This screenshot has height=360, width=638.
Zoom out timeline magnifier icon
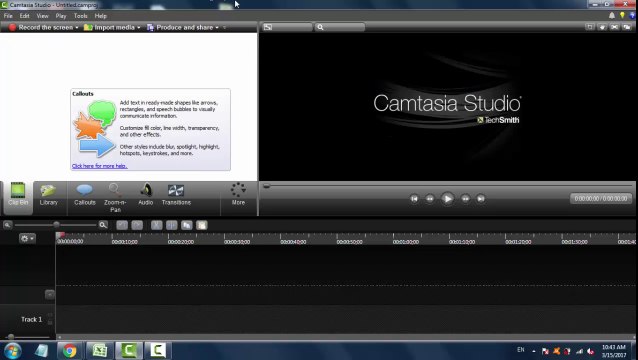coord(7,225)
